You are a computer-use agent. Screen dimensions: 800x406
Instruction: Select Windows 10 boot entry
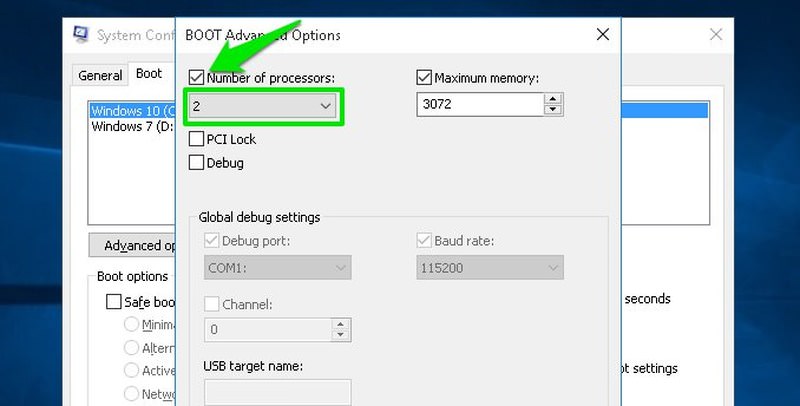(x=133, y=111)
